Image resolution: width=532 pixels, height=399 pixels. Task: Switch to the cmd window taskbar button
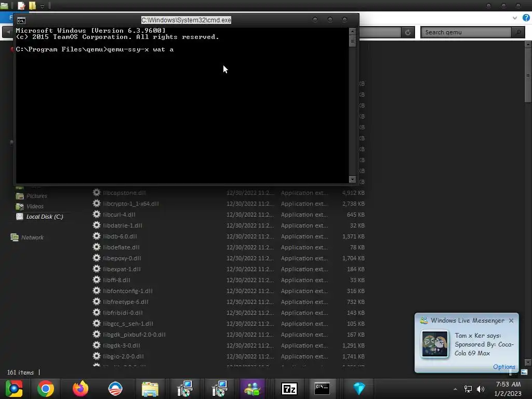tap(322, 389)
